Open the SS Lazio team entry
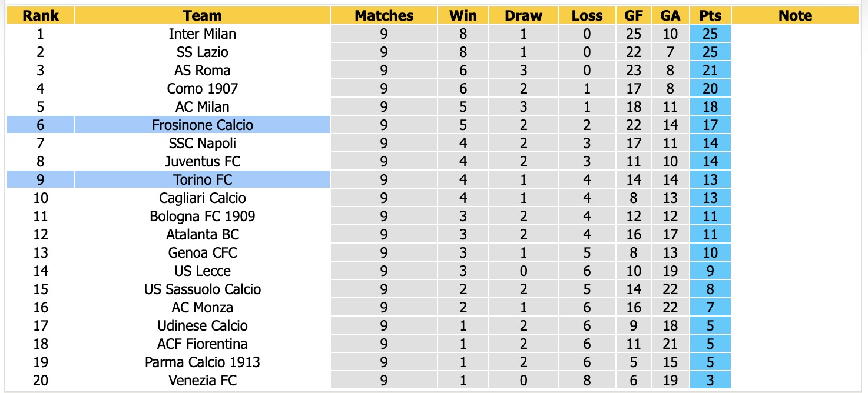 (x=203, y=52)
